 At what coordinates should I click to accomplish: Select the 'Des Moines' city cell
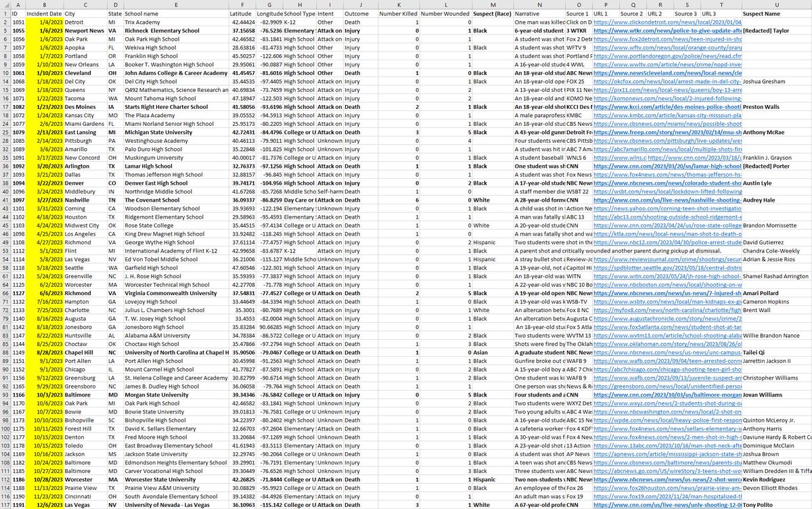pos(85,107)
